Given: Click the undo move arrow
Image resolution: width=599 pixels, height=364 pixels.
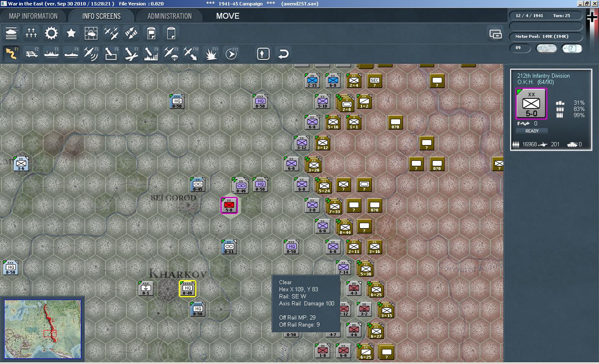Looking at the screenshot, I should (x=283, y=54).
